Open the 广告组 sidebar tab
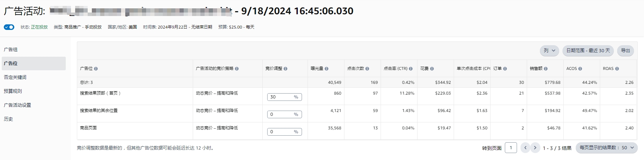 (x=11, y=49)
